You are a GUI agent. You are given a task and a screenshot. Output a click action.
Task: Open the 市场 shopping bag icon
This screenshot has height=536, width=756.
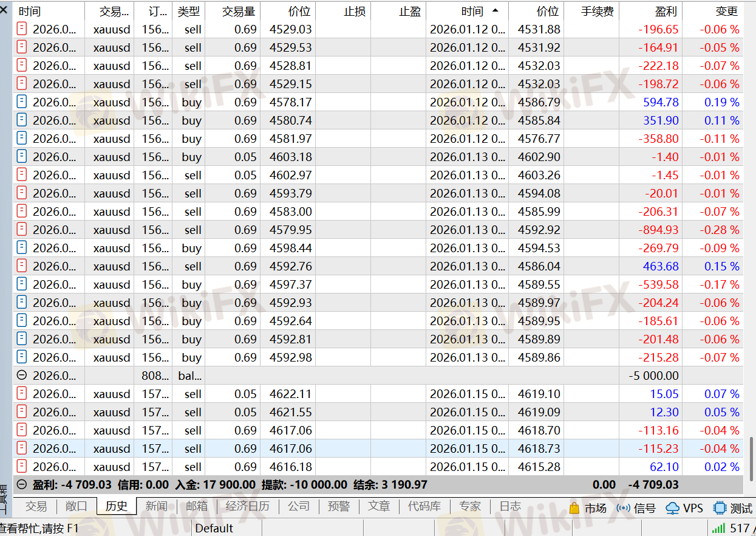(574, 508)
